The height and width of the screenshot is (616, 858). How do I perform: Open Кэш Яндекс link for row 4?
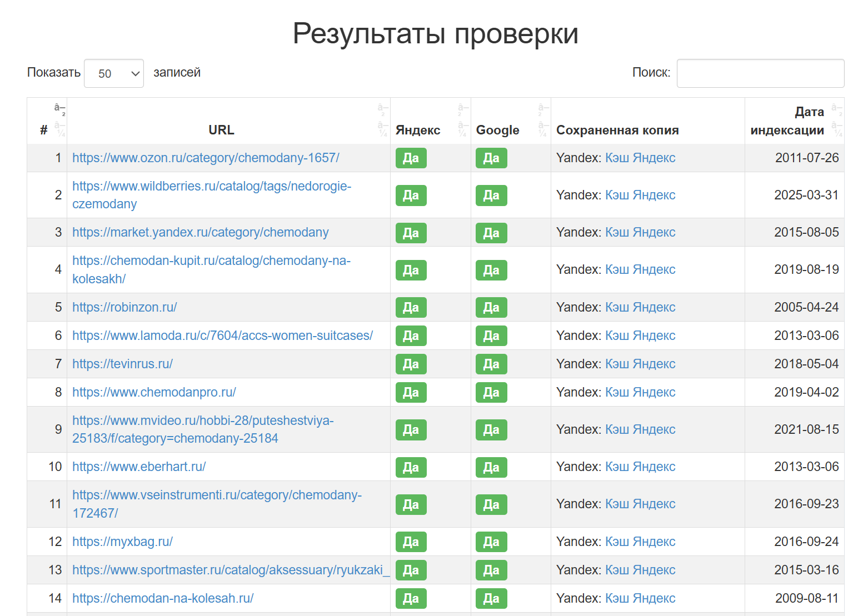pyautogui.click(x=640, y=269)
